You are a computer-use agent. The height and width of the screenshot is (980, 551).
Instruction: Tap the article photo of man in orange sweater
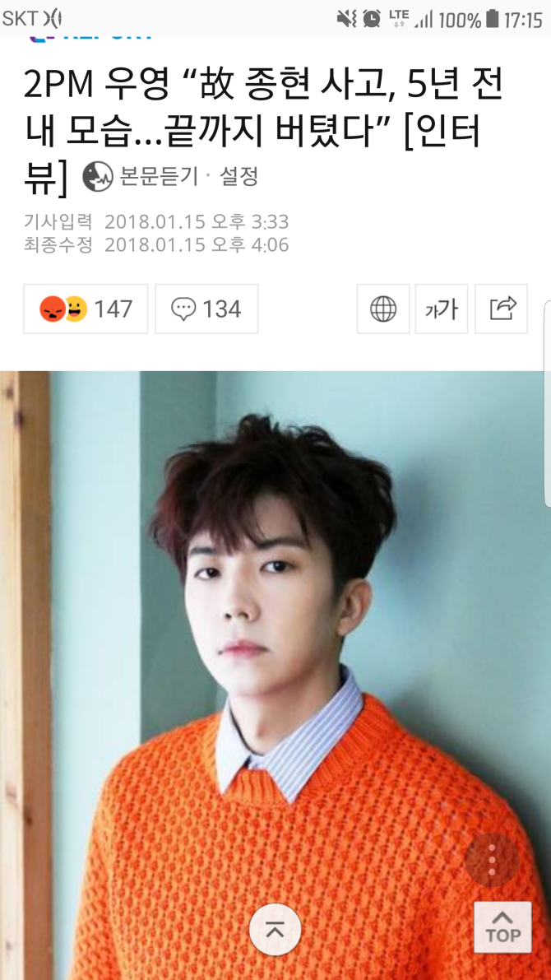point(275,675)
